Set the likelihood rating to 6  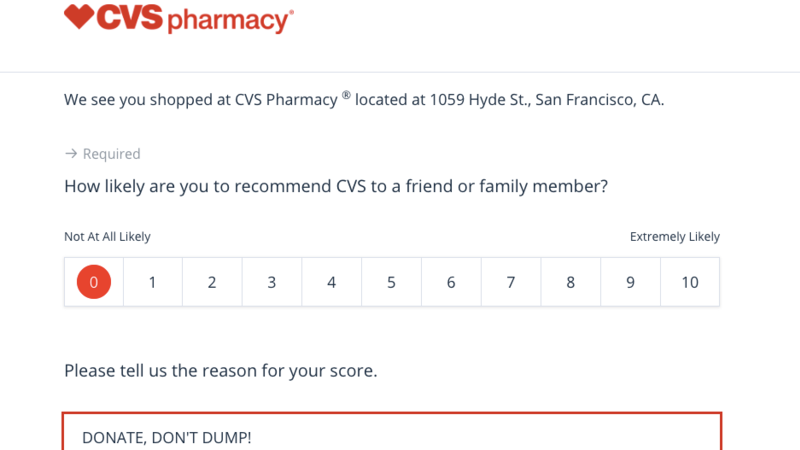[x=451, y=282]
